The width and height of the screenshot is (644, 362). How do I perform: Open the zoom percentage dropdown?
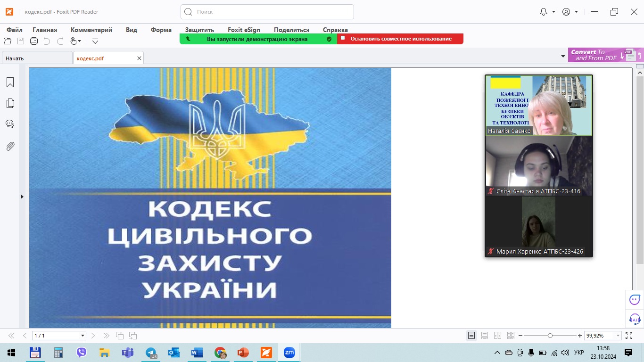(618, 336)
